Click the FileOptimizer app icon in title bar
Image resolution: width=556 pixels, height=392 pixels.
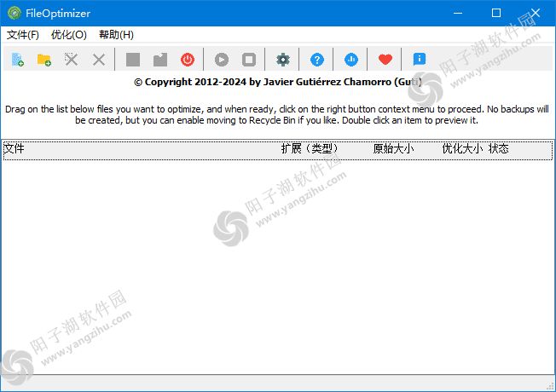click(14, 13)
